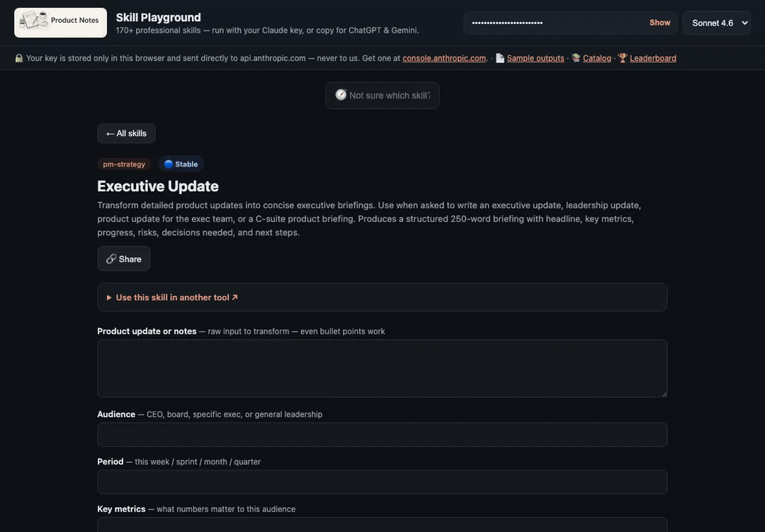765x532 pixels.
Task: Click the Executive Update heading
Action: tap(157, 186)
